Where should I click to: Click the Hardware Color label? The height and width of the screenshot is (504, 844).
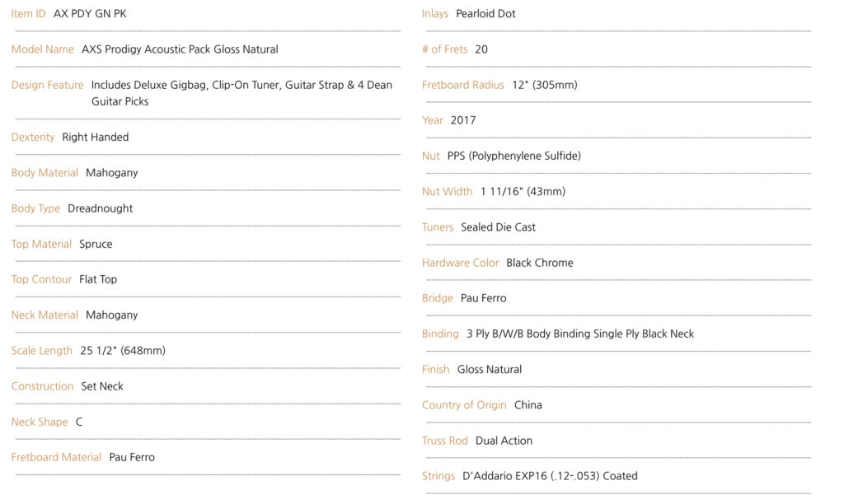tap(460, 263)
